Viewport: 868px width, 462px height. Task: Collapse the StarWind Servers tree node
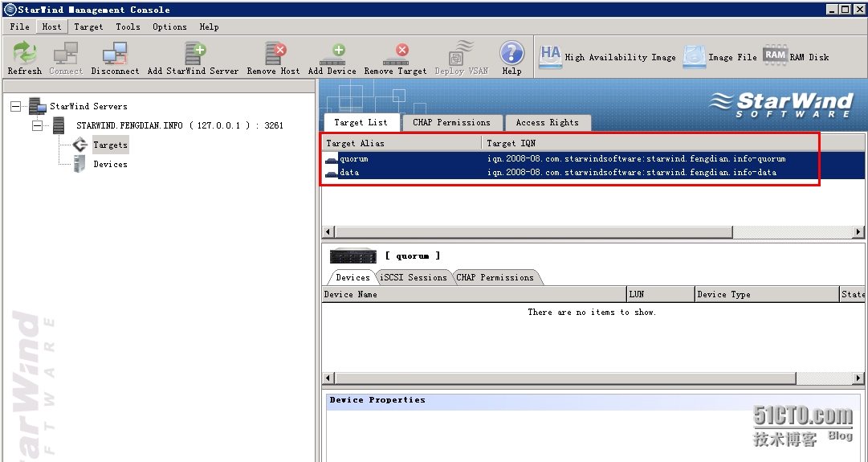15,106
